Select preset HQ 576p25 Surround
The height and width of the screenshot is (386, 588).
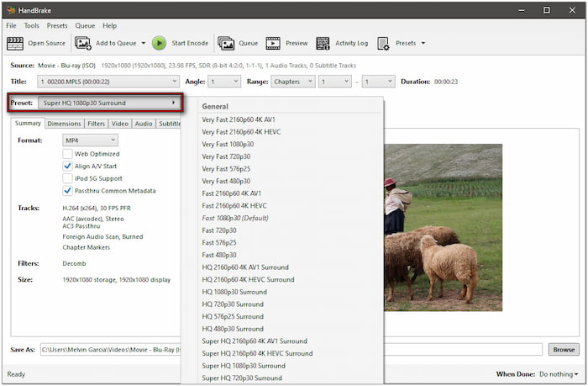coord(233,317)
